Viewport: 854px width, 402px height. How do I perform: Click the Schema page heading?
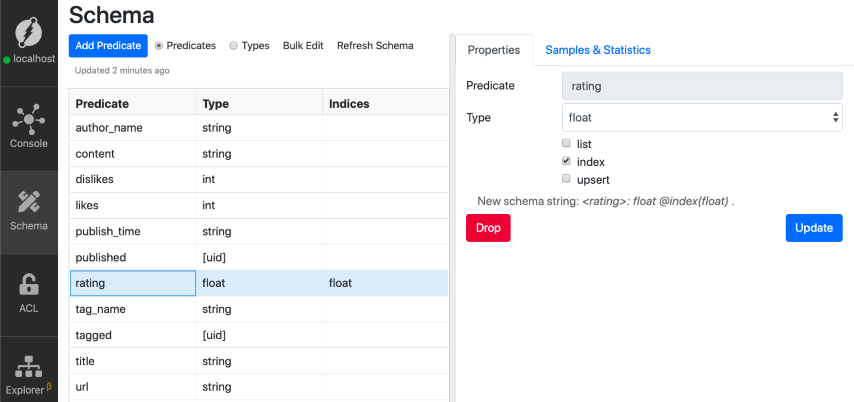(x=112, y=15)
